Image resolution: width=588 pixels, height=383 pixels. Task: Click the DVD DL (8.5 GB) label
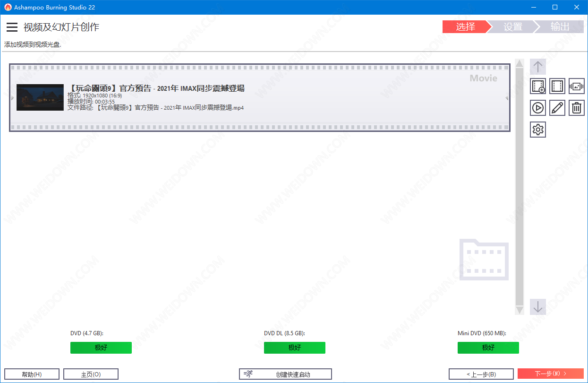pos(284,333)
